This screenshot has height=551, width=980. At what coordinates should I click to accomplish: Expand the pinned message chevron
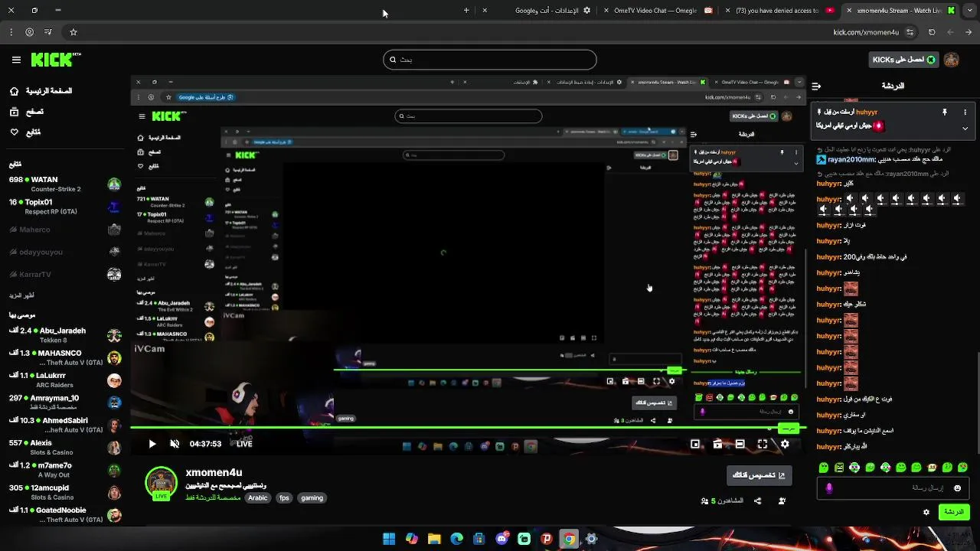[965, 128]
